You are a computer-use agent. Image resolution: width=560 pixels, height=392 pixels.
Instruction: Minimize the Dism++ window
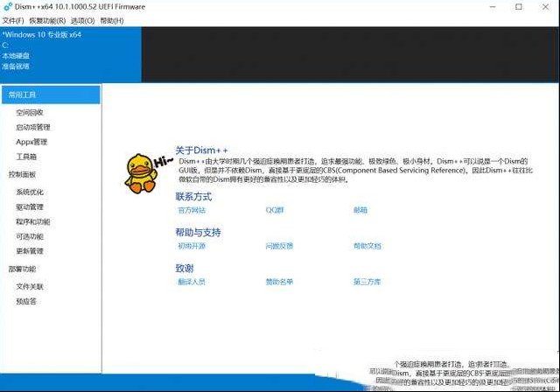point(493,7)
